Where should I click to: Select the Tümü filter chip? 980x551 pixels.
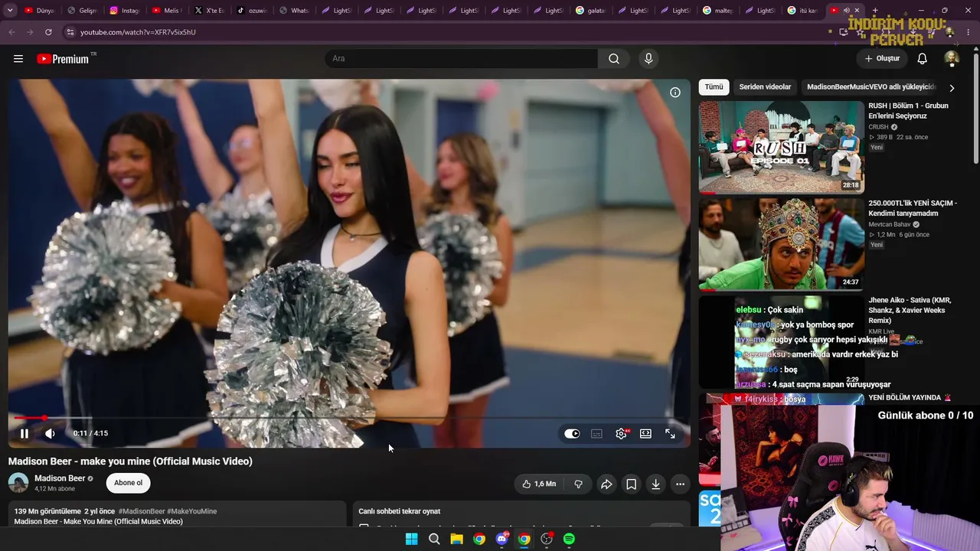(714, 87)
